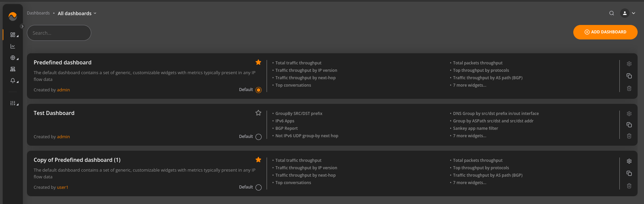Go to Dashboards breadcrumb
Viewport: 644px width, 204px height.
(x=38, y=13)
